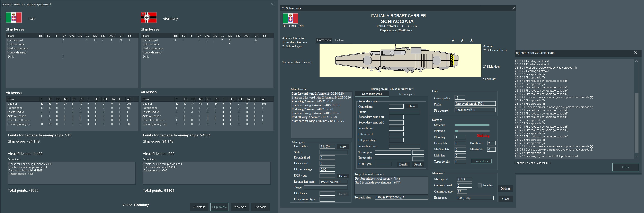Click the Flooding value field
The width and height of the screenshot is (644, 213).
460,137
